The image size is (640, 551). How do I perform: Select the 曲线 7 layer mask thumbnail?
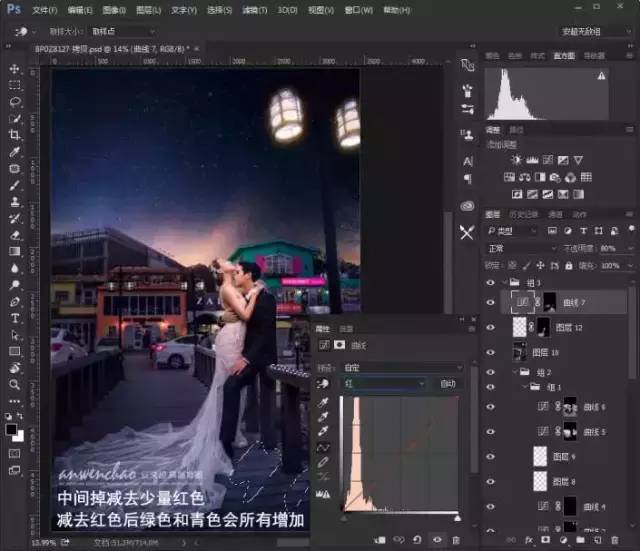point(549,302)
